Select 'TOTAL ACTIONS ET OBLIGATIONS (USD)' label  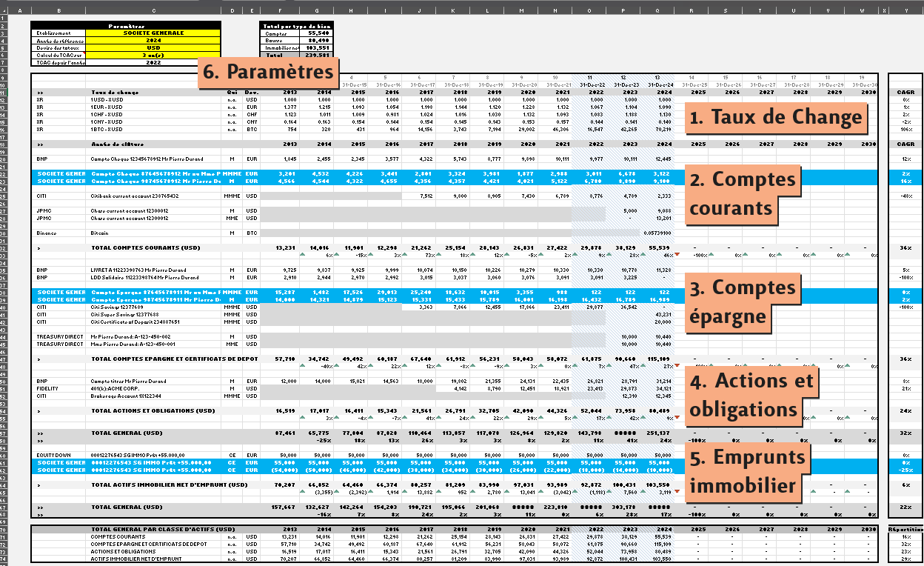(x=152, y=410)
